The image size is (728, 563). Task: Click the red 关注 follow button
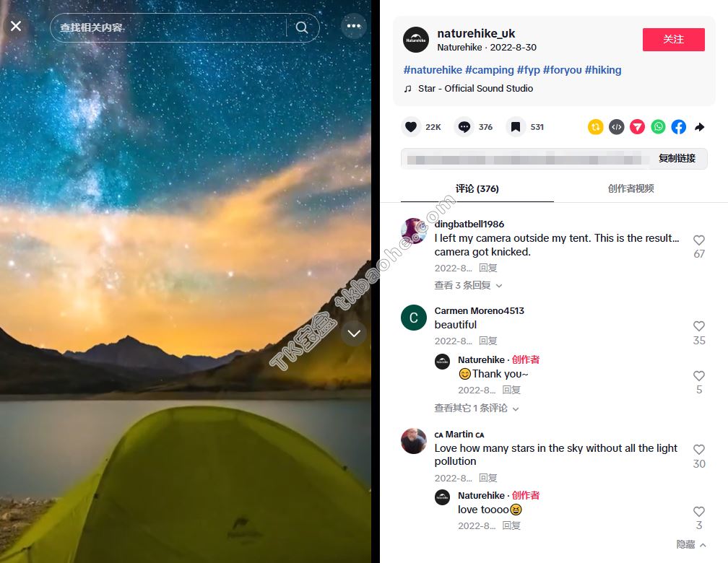(x=673, y=40)
